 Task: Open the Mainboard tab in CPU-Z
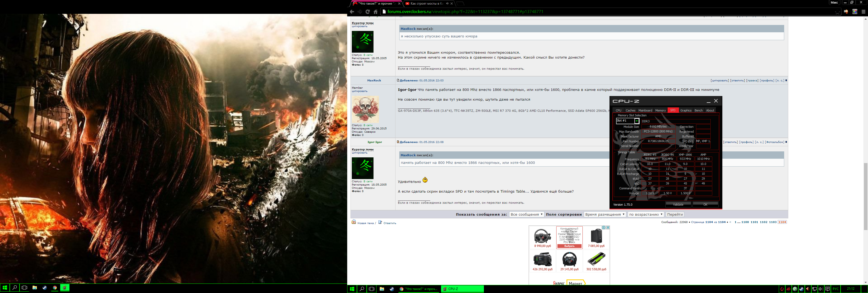click(x=645, y=110)
